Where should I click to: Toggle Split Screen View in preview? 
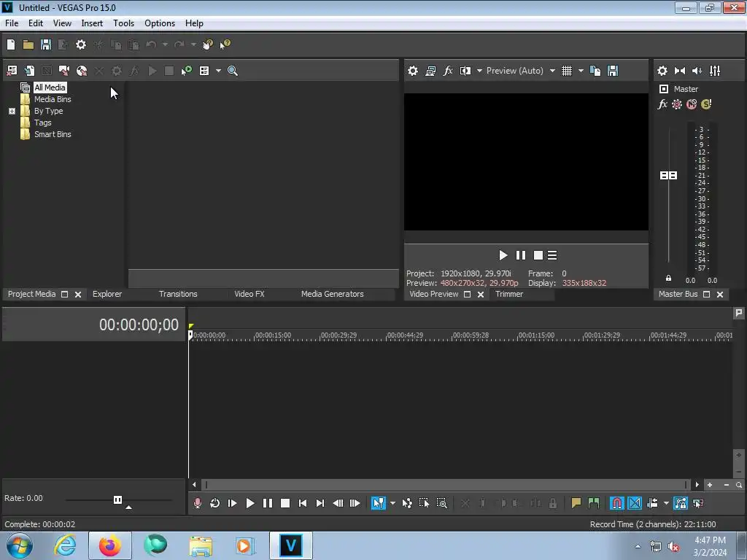click(x=465, y=71)
